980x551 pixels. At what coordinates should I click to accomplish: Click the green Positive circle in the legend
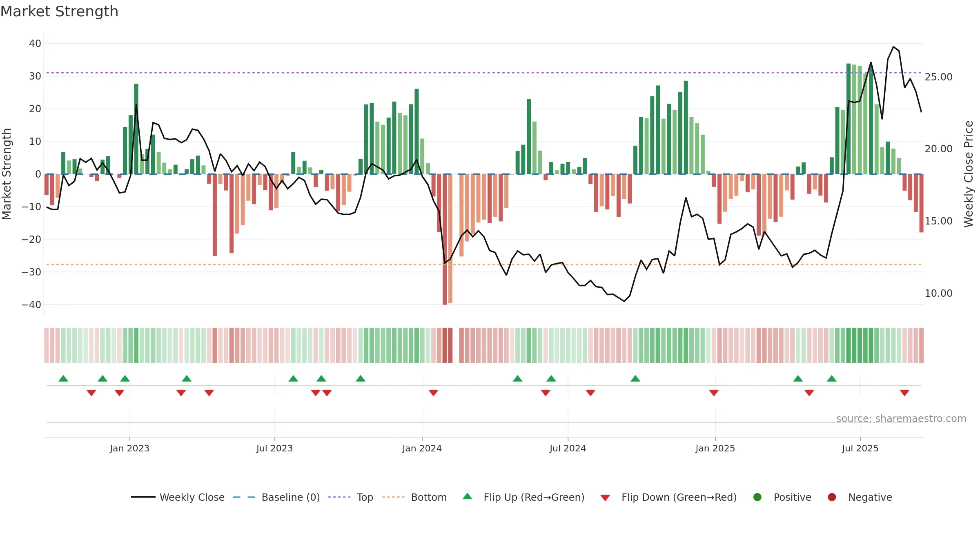click(757, 497)
